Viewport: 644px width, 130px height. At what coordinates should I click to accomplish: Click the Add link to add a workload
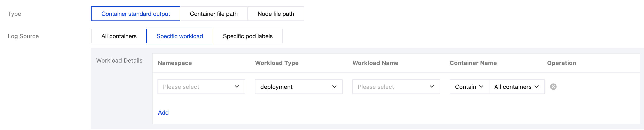click(x=163, y=113)
